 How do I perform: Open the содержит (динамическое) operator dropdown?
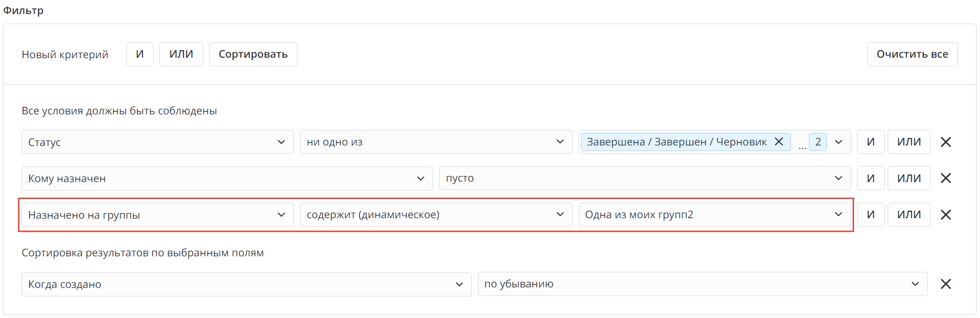coord(435,215)
